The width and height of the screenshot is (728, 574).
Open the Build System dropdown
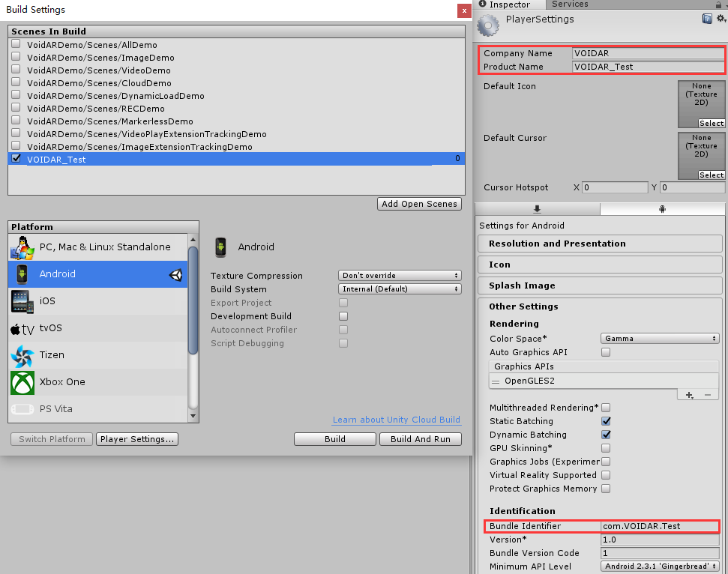400,289
